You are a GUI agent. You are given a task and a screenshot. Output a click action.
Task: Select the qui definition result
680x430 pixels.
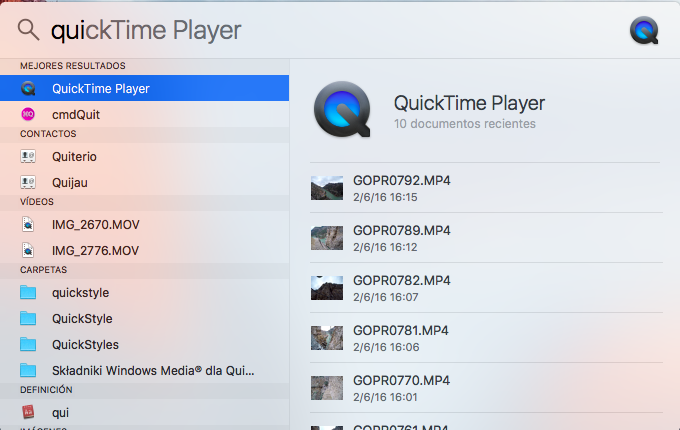click(144, 412)
